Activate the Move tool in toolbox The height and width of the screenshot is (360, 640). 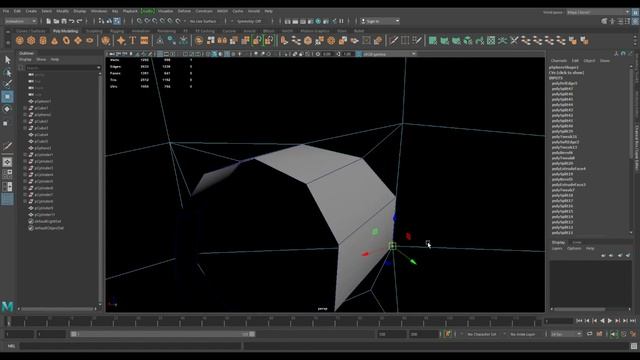(7, 97)
